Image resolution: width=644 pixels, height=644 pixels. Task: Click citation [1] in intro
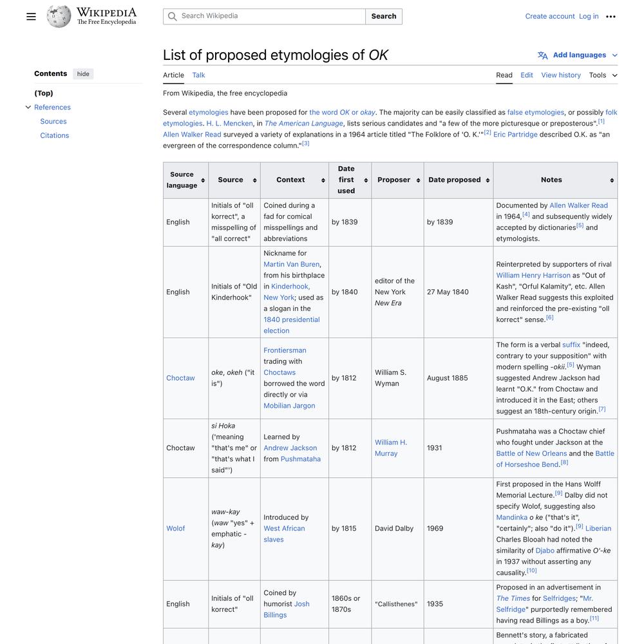point(601,122)
